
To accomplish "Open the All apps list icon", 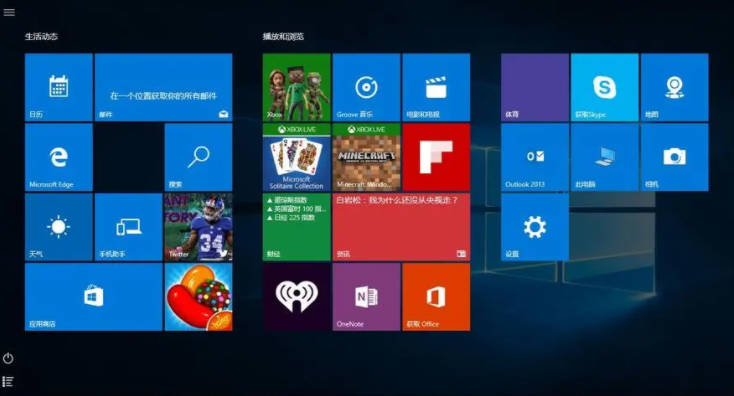I will [8, 381].
